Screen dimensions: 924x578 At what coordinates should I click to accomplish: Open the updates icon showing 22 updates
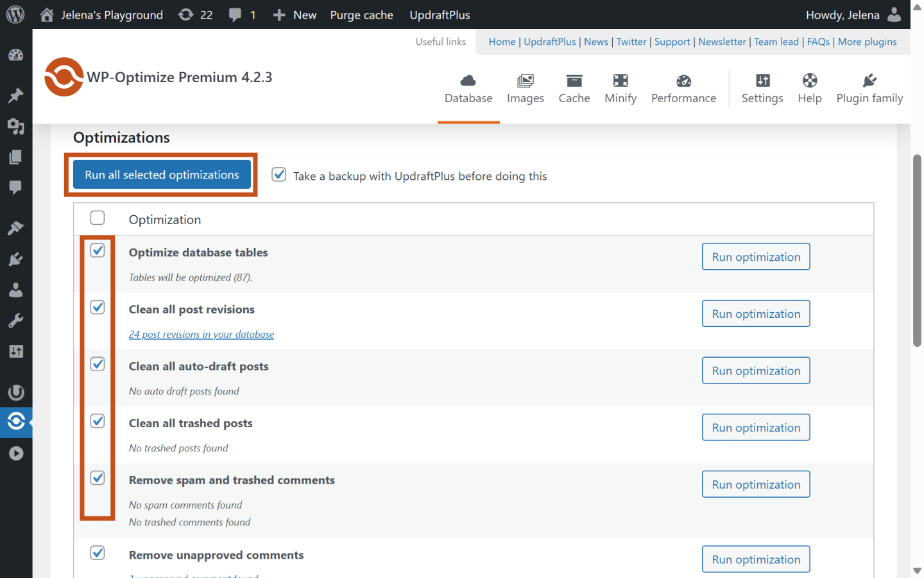(194, 14)
